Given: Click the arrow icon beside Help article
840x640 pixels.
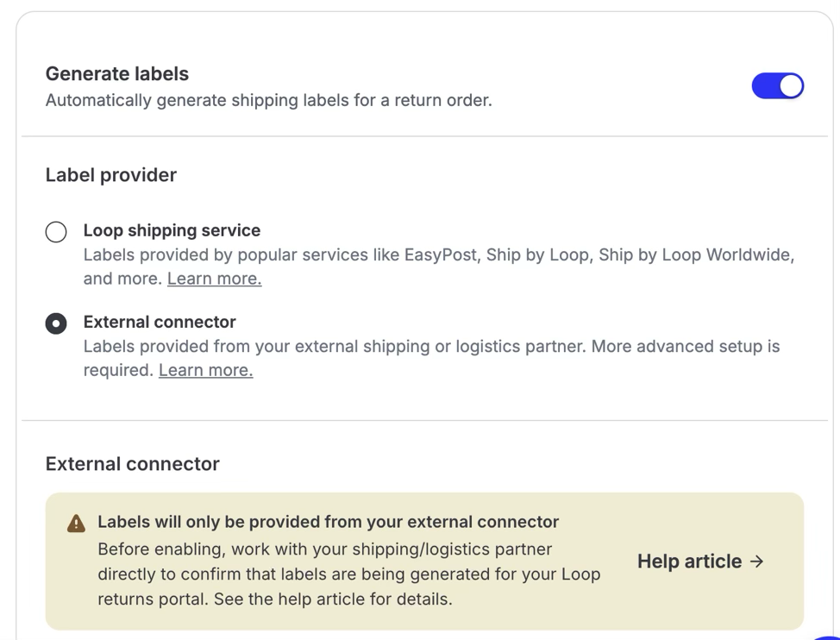Looking at the screenshot, I should click(x=756, y=562).
